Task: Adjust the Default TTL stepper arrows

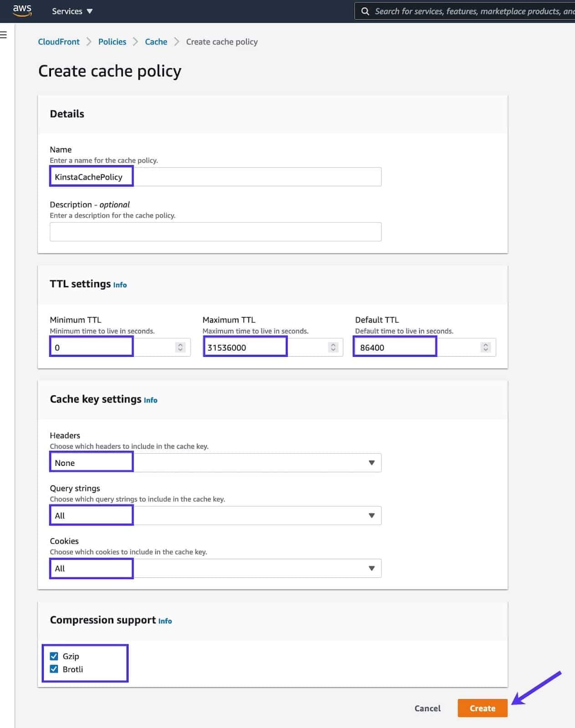Action: pos(486,347)
